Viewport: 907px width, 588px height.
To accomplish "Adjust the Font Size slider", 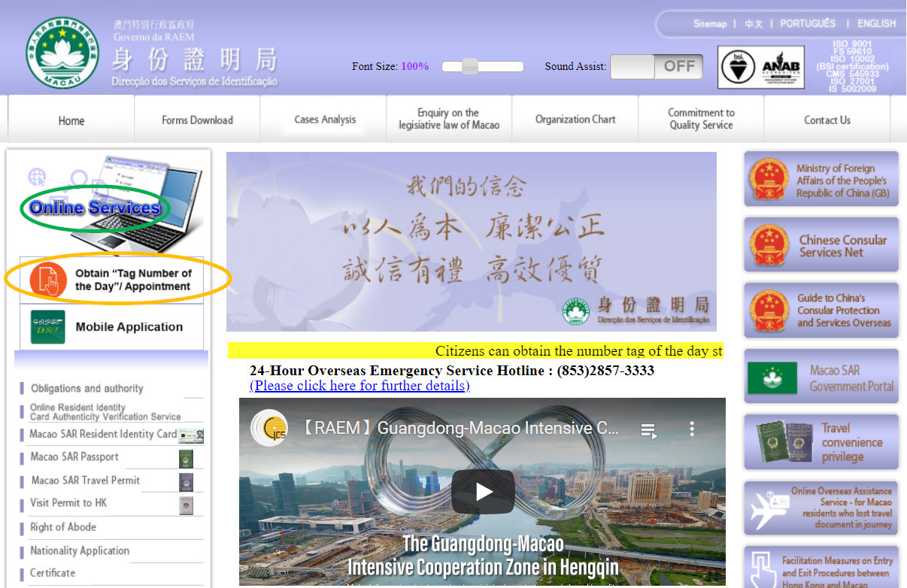I will [x=470, y=67].
